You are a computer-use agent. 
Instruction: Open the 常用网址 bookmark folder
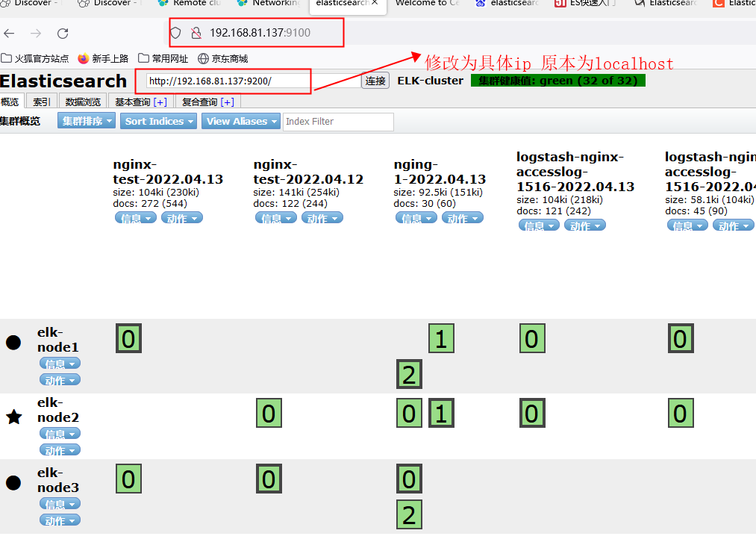163,59
